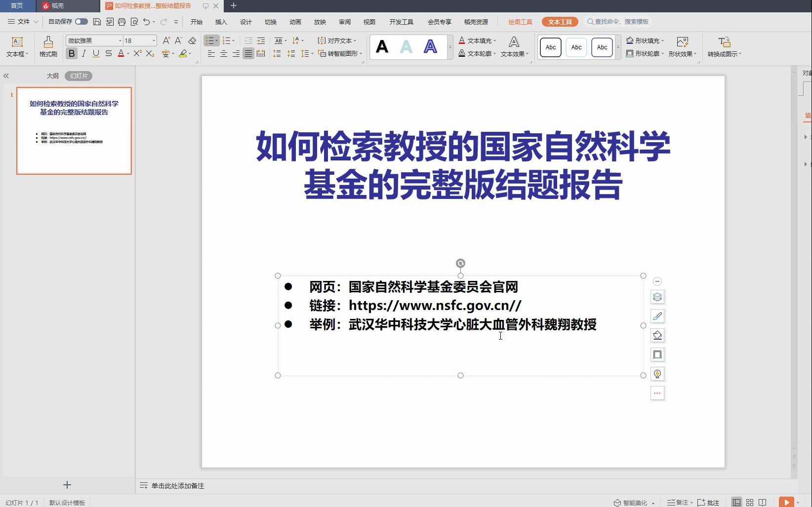Toggle Underline formatting

click(x=96, y=53)
